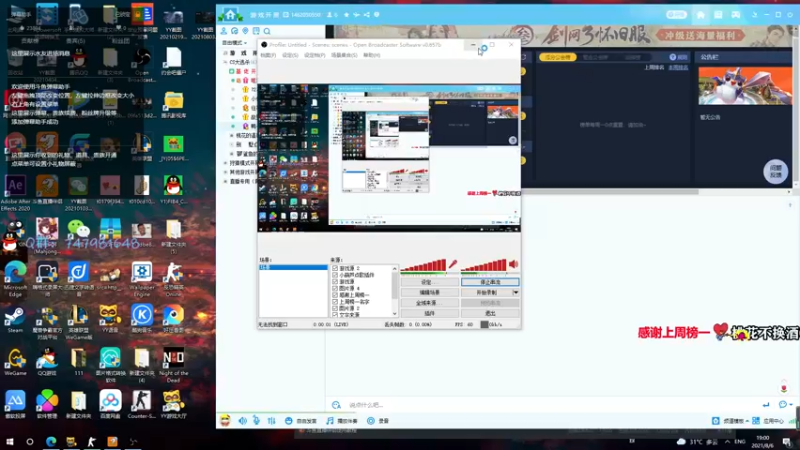800x450 pixels.
Task: Click the member person icon above channel tree
Action: 224,31
